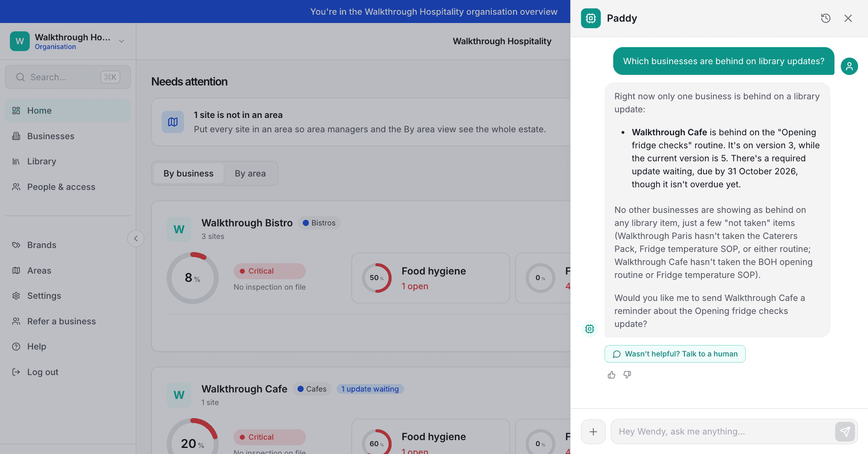Screen dimensions: 868x454
Task: Click the plus attachment button in chat
Action: tap(593, 431)
